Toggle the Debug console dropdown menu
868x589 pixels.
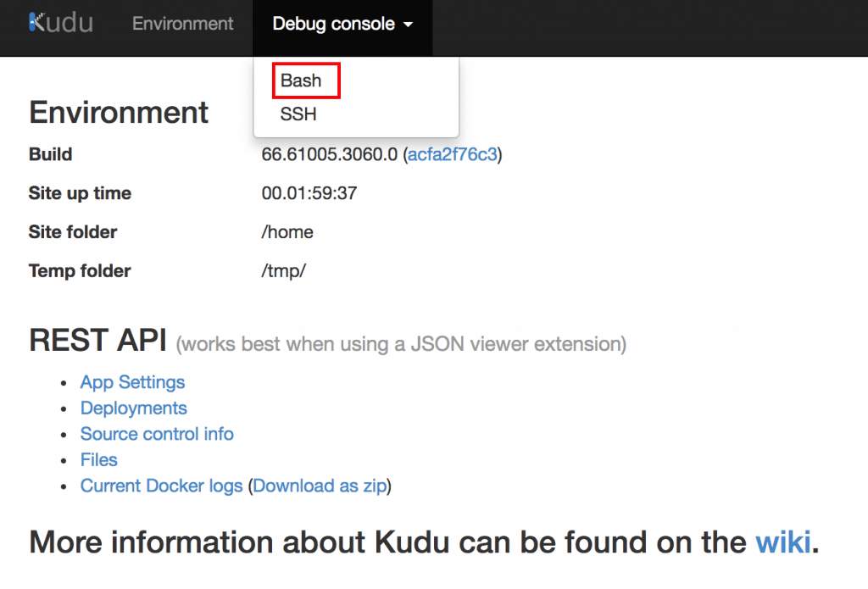tap(342, 25)
